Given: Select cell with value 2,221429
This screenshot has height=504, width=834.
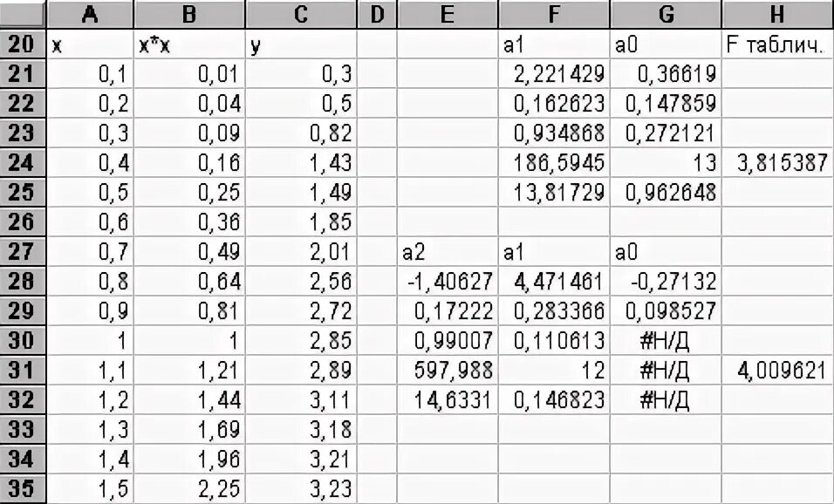Looking at the screenshot, I should [554, 74].
